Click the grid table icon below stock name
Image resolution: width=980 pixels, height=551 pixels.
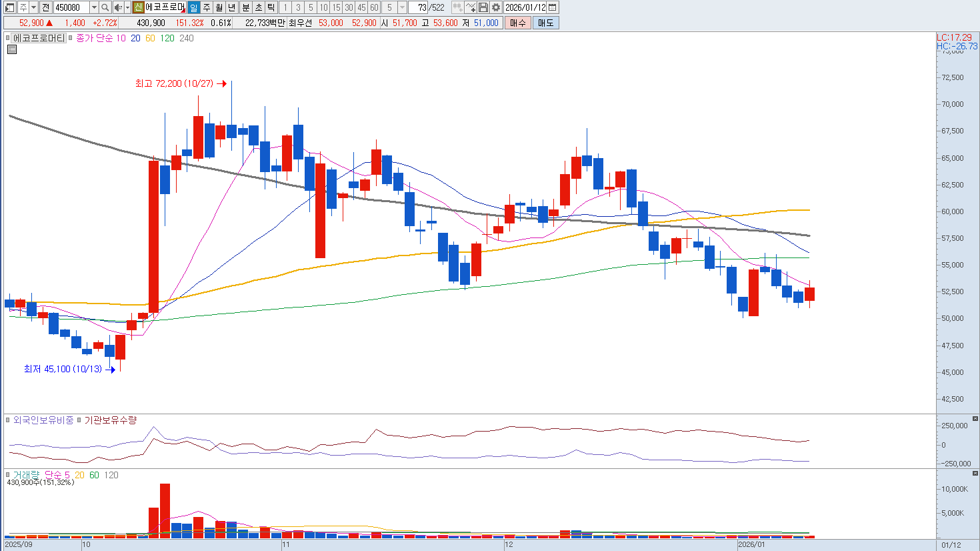[x=11, y=49]
